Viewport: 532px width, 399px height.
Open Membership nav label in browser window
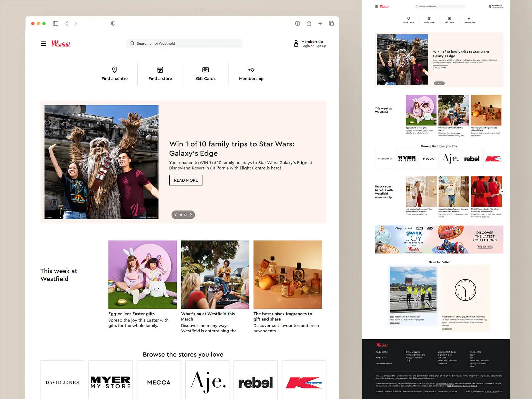(251, 79)
